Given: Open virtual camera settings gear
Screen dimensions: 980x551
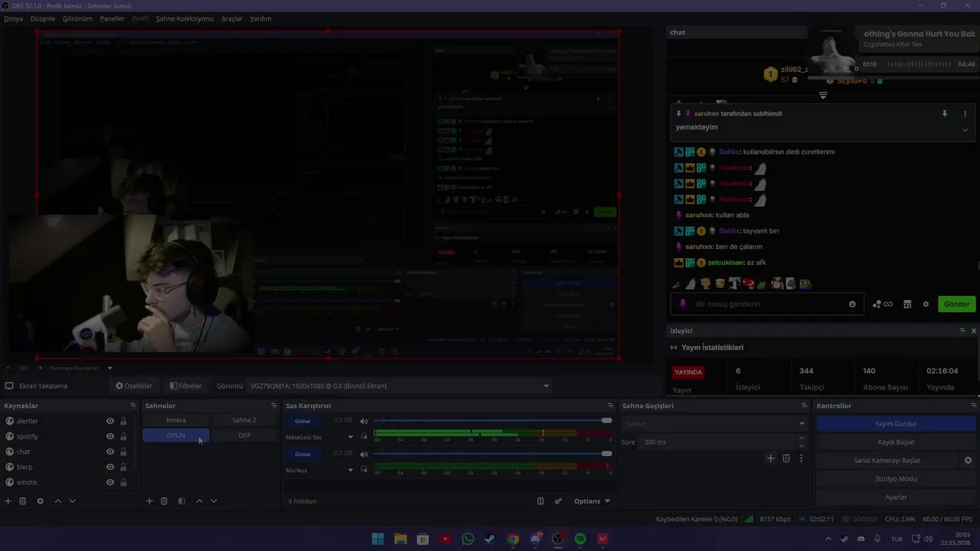Looking at the screenshot, I should pos(968,461).
